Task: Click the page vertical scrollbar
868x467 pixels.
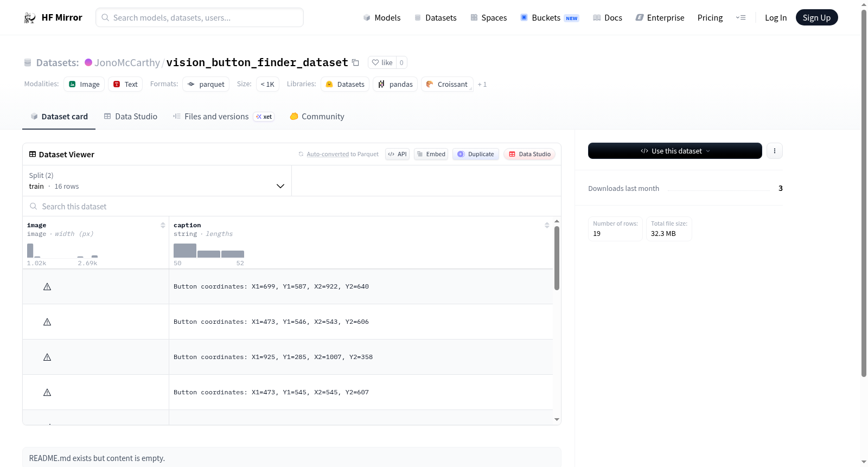Action: [864, 193]
